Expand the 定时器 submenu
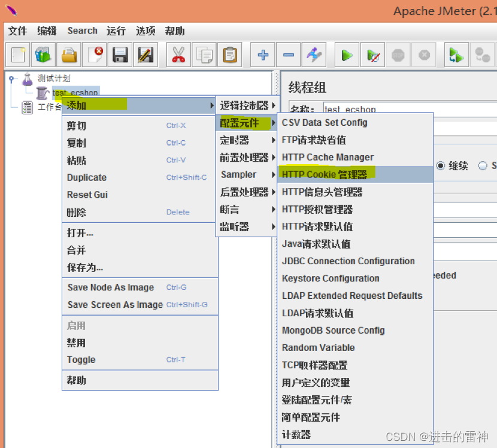The height and width of the screenshot is (448, 497). pyautogui.click(x=247, y=140)
